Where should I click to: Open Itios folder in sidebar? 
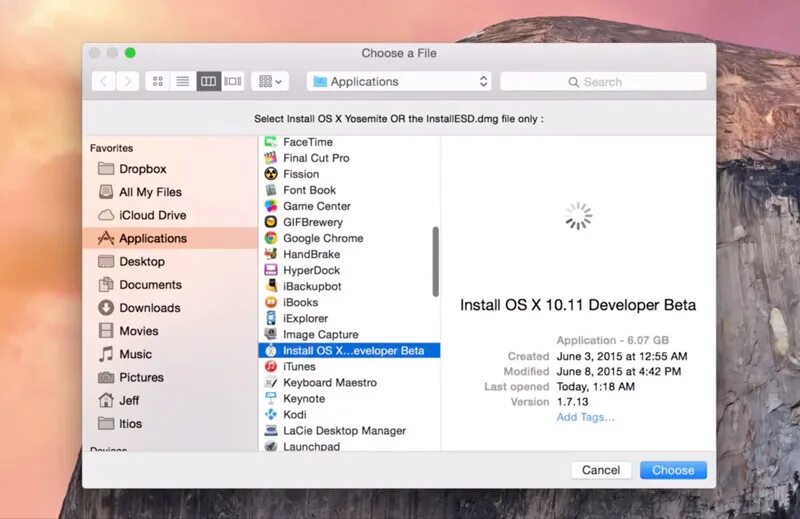[x=170, y=424]
